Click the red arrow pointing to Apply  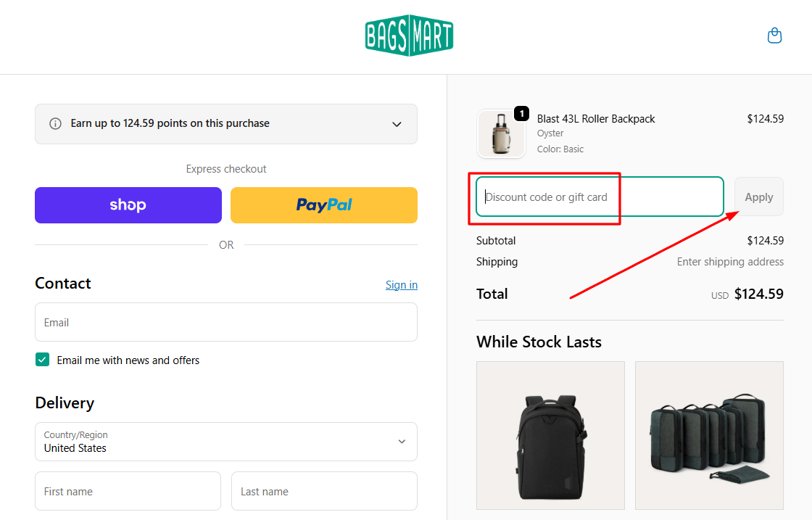(x=652, y=254)
